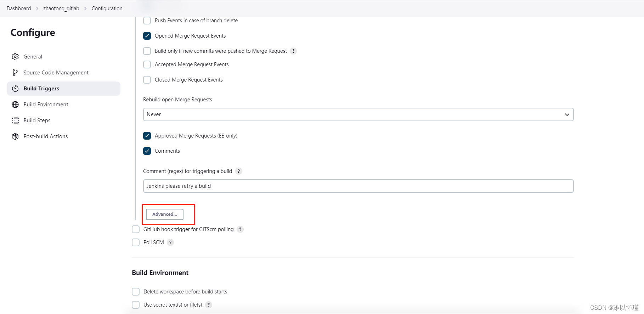Screen dimensions: 644x314
Task: Click the Post-build Actions box icon
Action: point(15,136)
